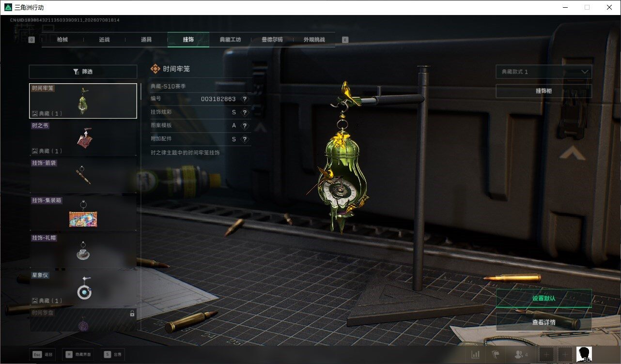Select the 挂饰 tab
The image size is (621, 364).
pyautogui.click(x=188, y=40)
